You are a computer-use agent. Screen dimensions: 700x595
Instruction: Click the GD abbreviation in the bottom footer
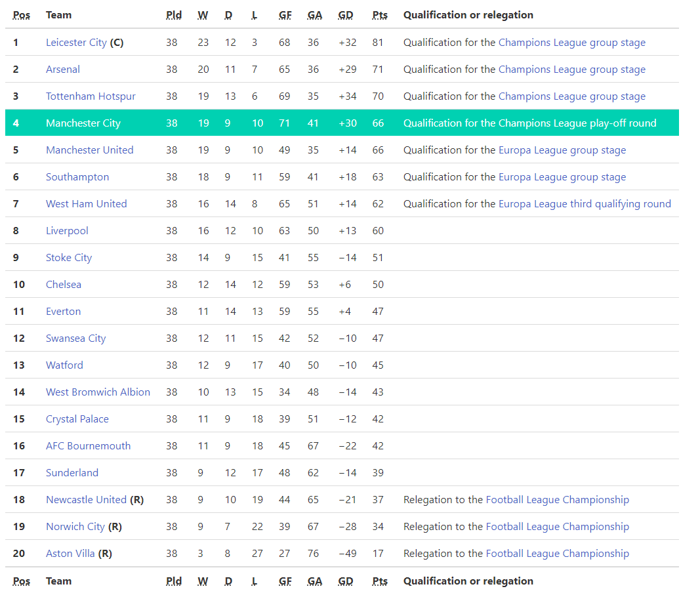tap(346, 581)
